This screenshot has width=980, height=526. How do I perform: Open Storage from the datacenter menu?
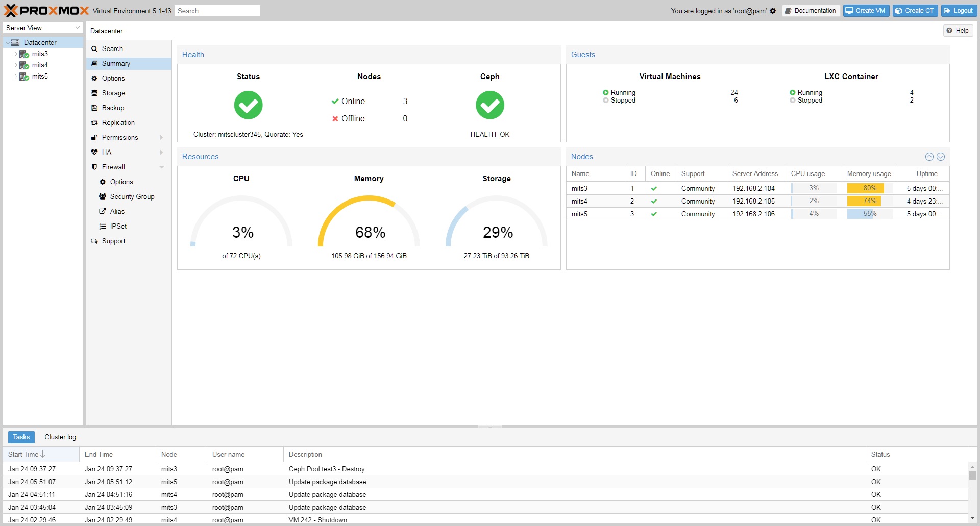(x=113, y=93)
